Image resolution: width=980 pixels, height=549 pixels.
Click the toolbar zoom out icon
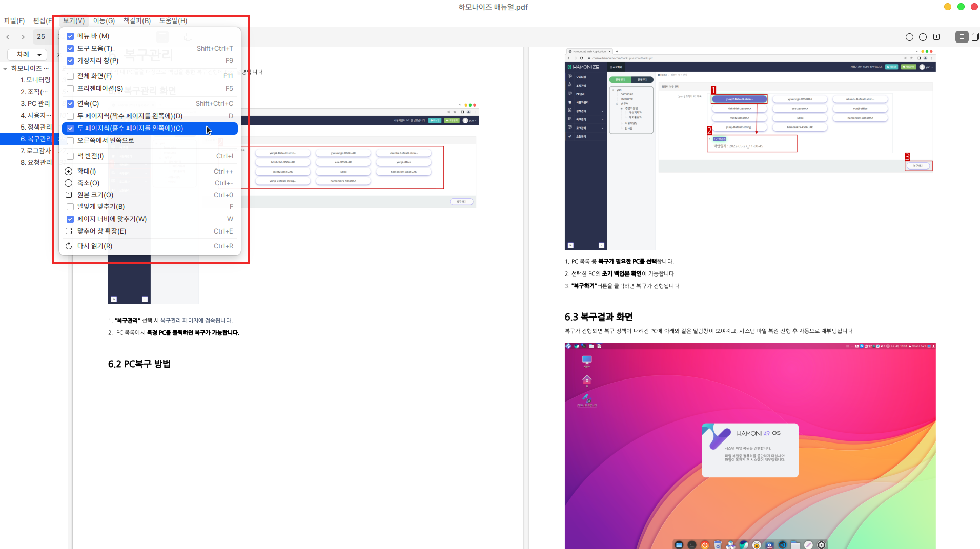point(909,37)
